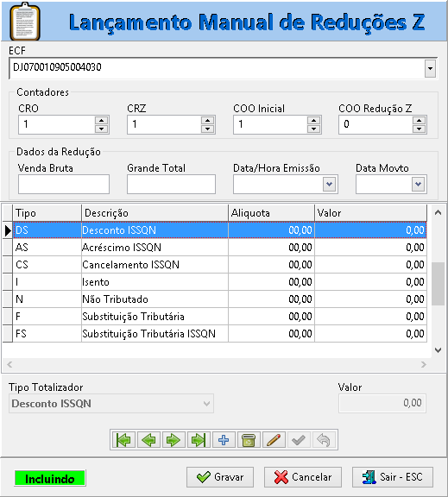Open the ECF serial number dropdown
This screenshot has width=448, height=497.
tap(430, 68)
